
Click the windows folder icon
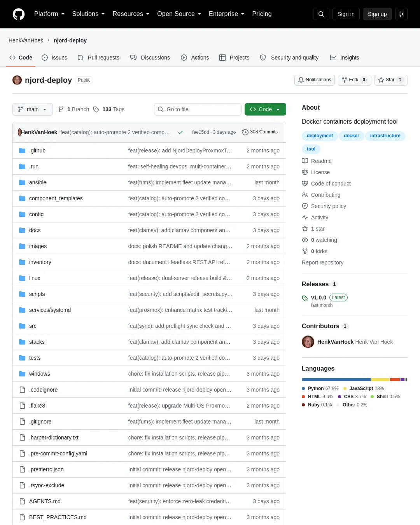click(x=22, y=374)
